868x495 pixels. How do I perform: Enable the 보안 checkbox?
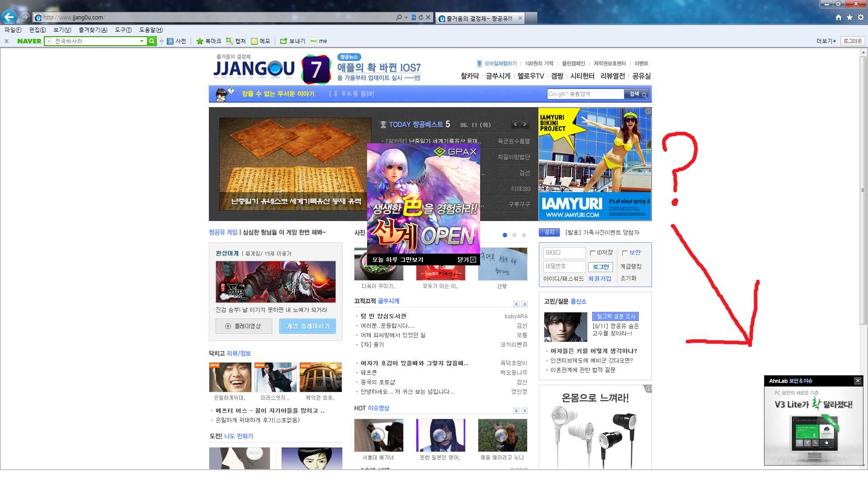(625, 253)
